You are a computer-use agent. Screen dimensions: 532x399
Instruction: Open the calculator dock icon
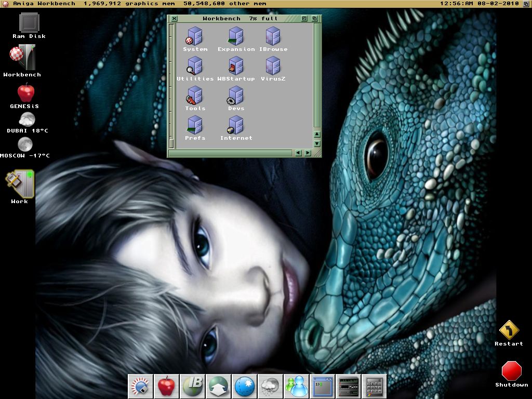[374, 387]
